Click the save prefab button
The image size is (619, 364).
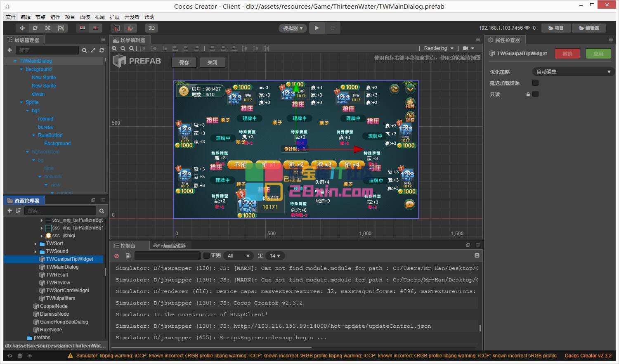(184, 62)
